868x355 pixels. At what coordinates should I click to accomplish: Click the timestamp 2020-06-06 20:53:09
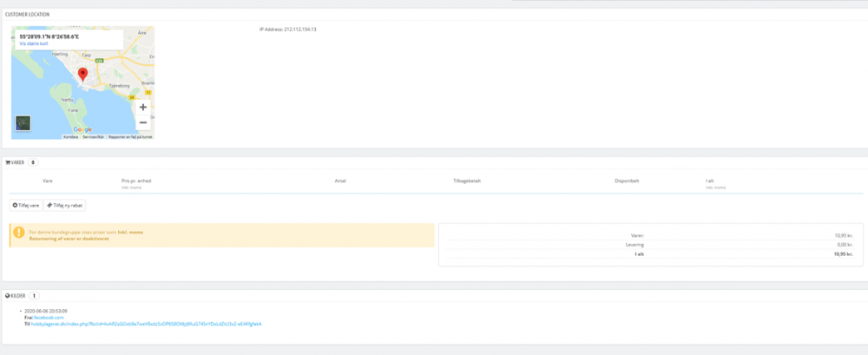click(x=46, y=312)
